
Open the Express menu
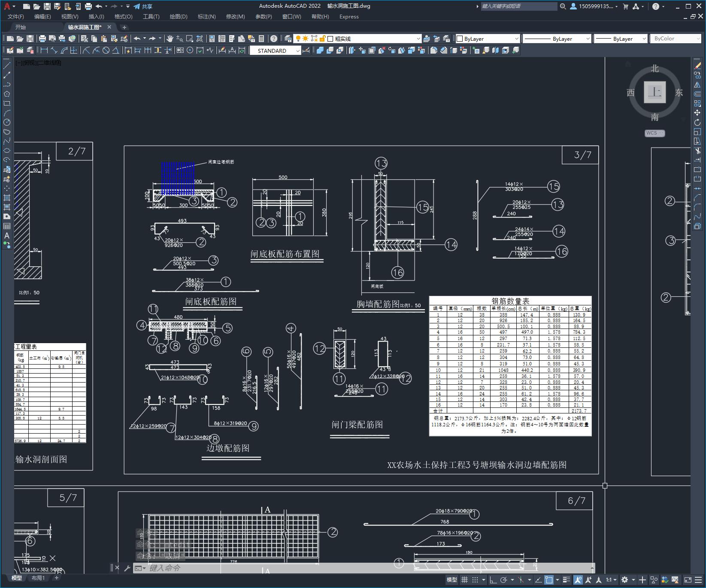[349, 17]
